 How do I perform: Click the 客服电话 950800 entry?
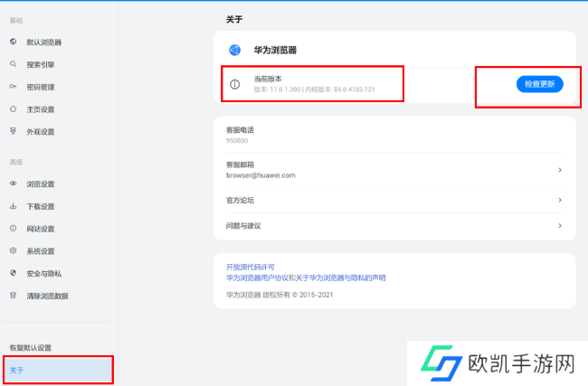click(394, 135)
